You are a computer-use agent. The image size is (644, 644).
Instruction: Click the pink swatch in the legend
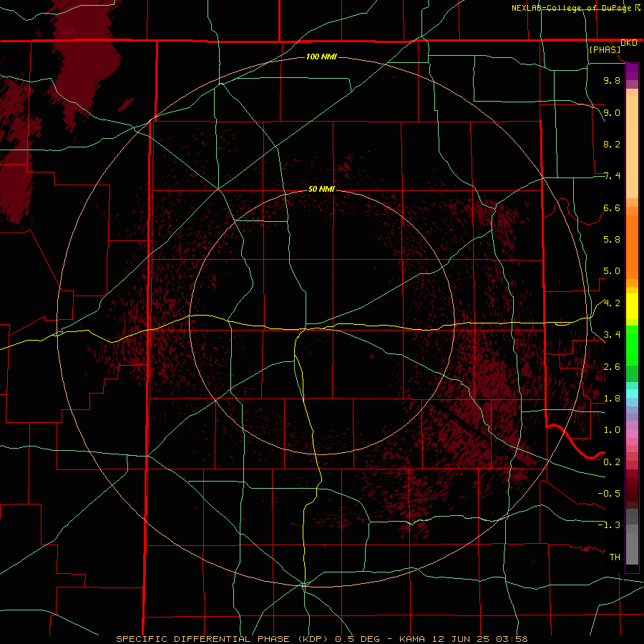[x=632, y=434]
